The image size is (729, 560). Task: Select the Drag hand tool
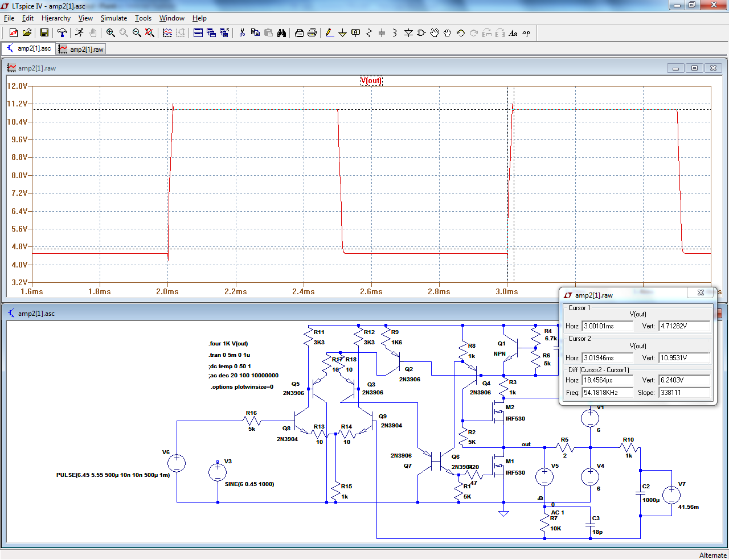(448, 33)
